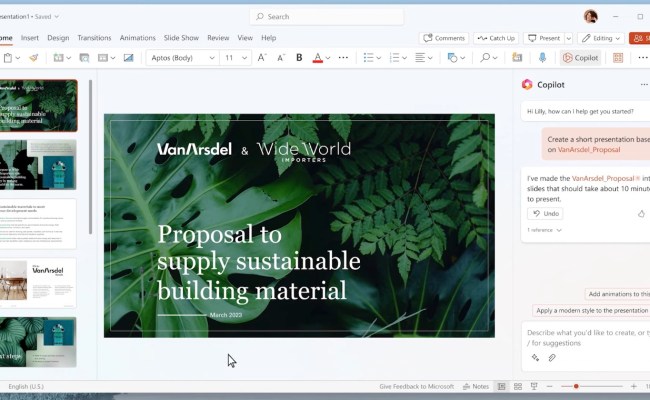This screenshot has width=650, height=400.
Task: Click the picture insert icon
Action: pos(129,58)
